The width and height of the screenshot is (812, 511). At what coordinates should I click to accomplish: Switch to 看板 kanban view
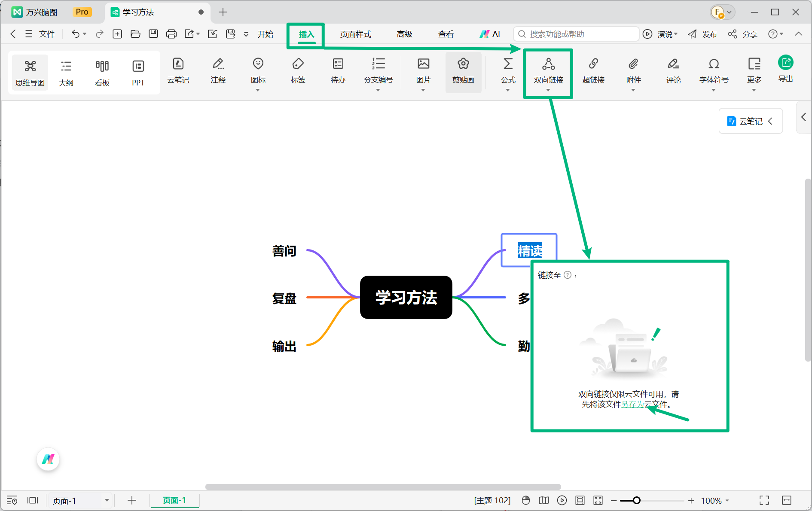click(102, 73)
